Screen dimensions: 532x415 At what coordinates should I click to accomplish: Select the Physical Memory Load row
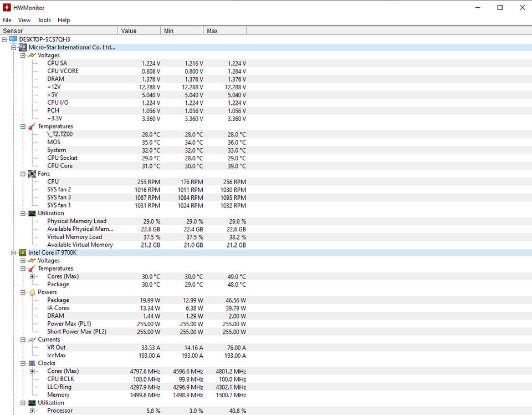76,221
